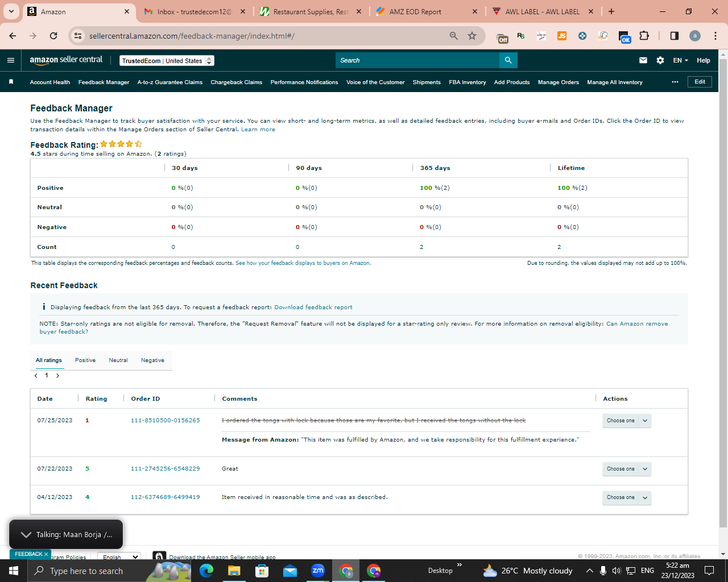The width and height of the screenshot is (728, 582).
Task: Open the Windows notification center
Action: point(709,571)
